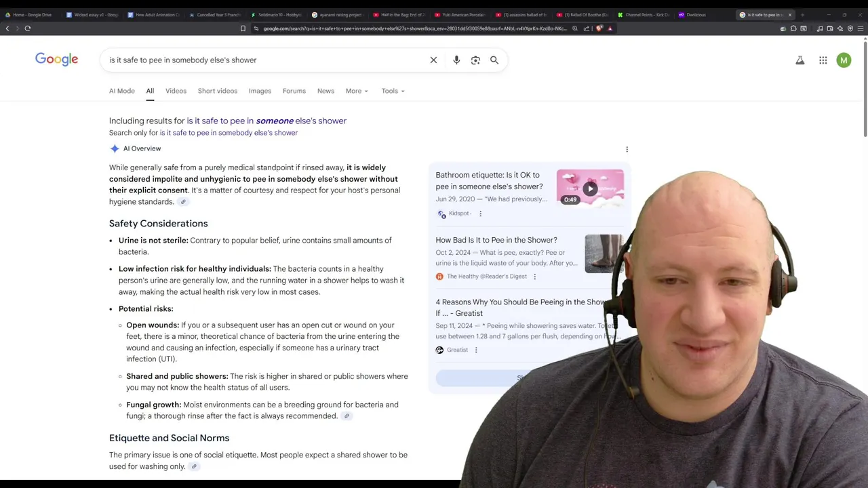Go to the Google logo homepage
The width and height of the screenshot is (868, 488).
pos(57,60)
